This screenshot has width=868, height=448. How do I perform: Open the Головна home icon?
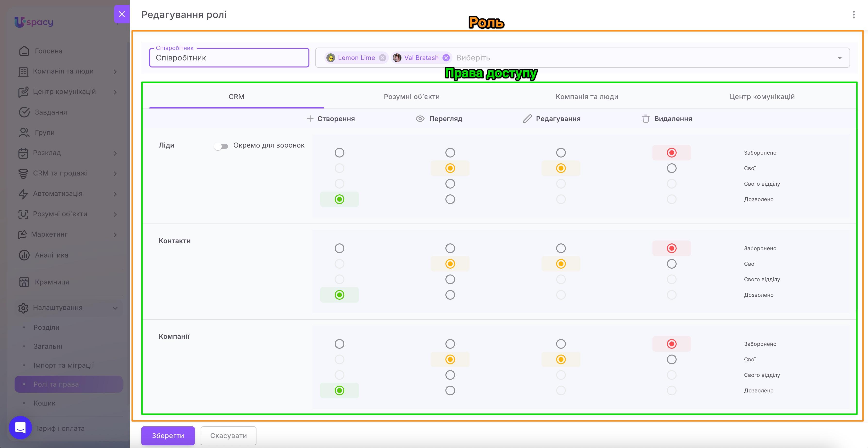tap(24, 51)
